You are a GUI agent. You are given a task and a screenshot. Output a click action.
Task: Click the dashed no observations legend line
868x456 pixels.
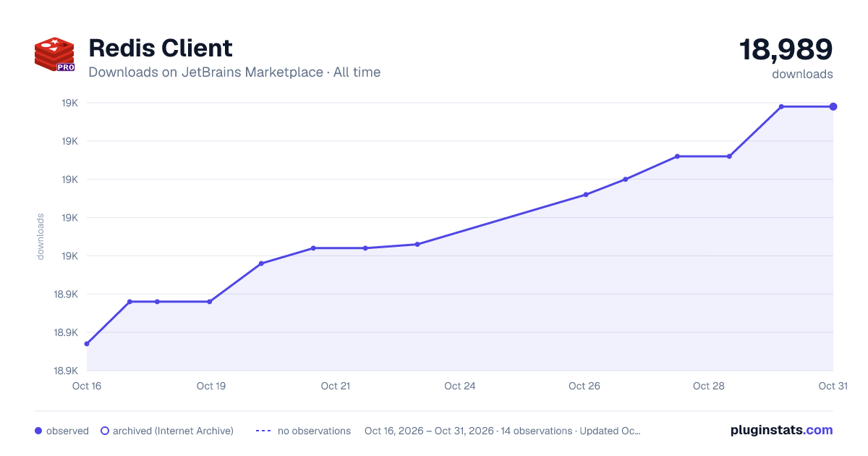coord(263,431)
